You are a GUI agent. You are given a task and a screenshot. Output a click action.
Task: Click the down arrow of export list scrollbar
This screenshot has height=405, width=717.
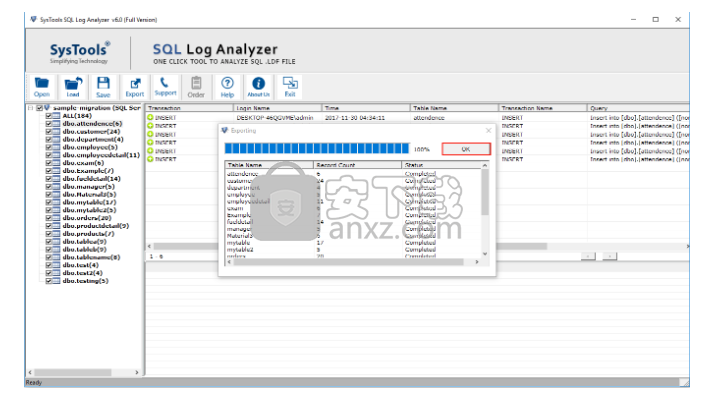(485, 254)
